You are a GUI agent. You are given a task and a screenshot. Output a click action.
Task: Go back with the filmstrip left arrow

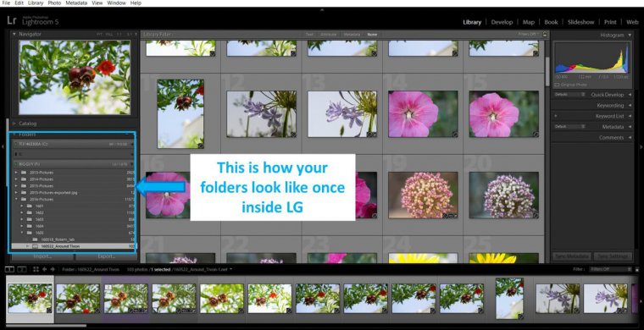(x=45, y=269)
